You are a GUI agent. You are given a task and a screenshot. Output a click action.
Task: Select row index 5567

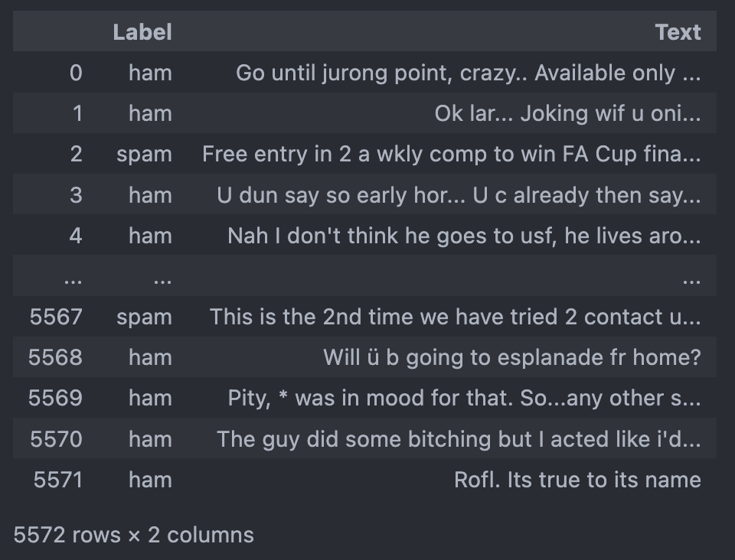pyautogui.click(x=56, y=317)
